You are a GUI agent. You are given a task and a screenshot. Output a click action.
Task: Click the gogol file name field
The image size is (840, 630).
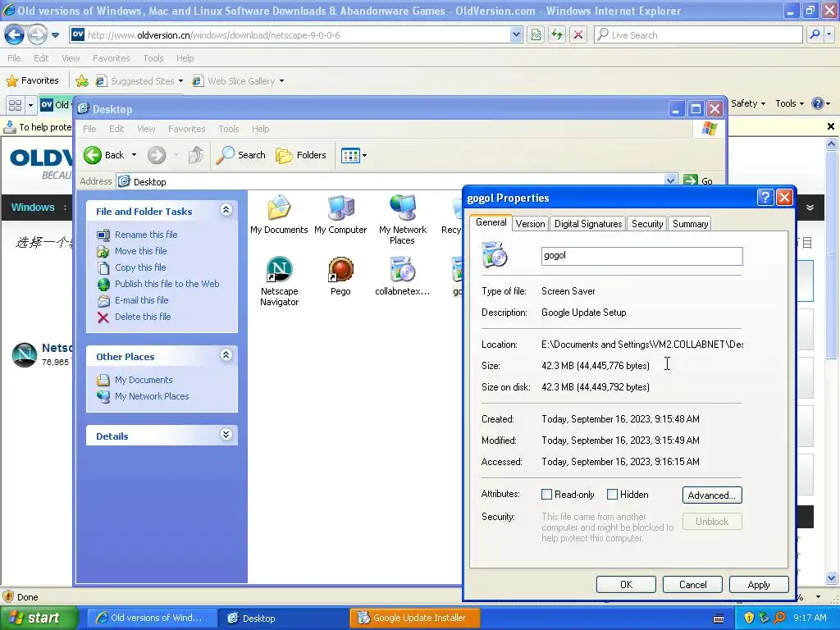click(x=641, y=256)
